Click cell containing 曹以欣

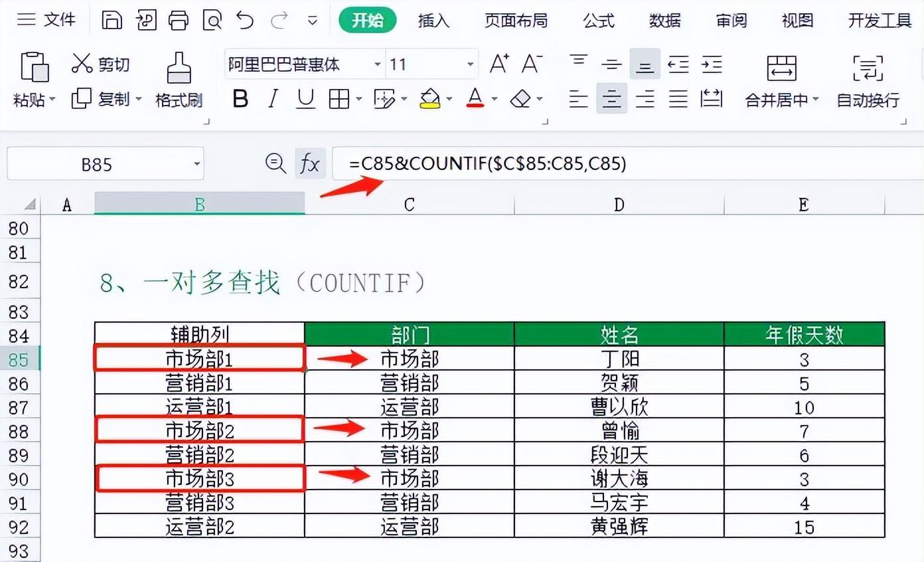coord(619,407)
